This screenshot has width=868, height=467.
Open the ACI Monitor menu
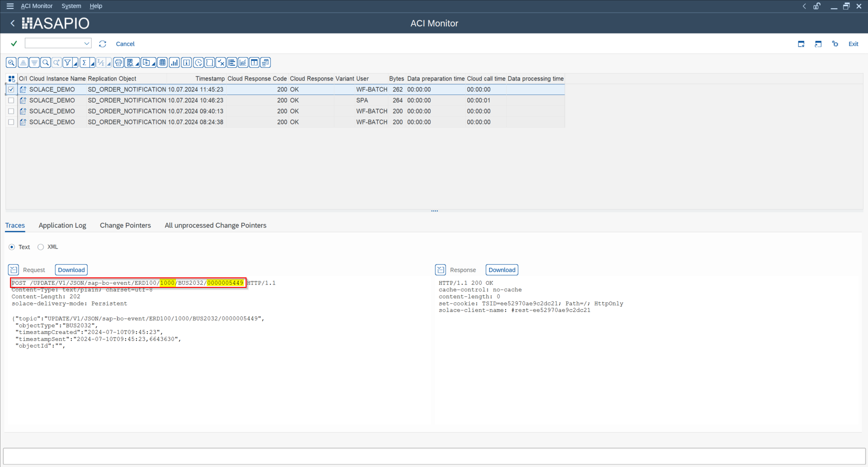click(x=37, y=6)
